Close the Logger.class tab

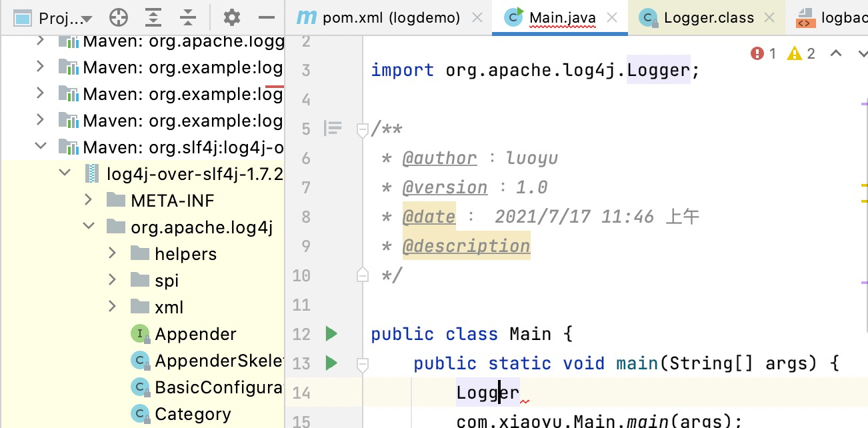pyautogui.click(x=770, y=18)
